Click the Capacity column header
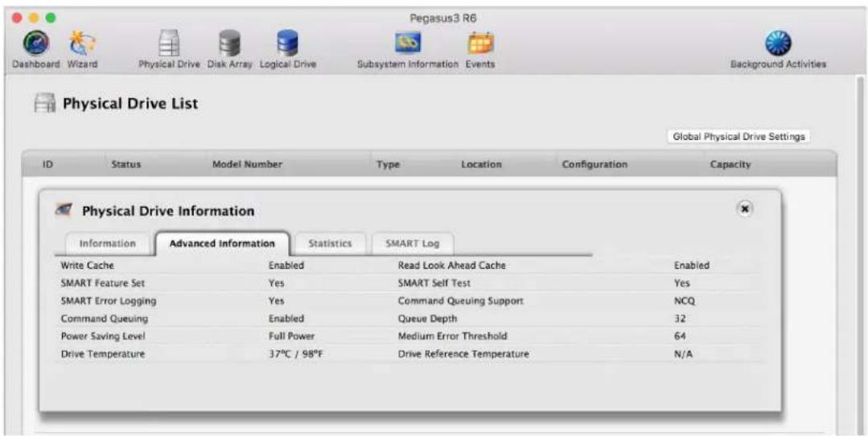 click(x=730, y=164)
